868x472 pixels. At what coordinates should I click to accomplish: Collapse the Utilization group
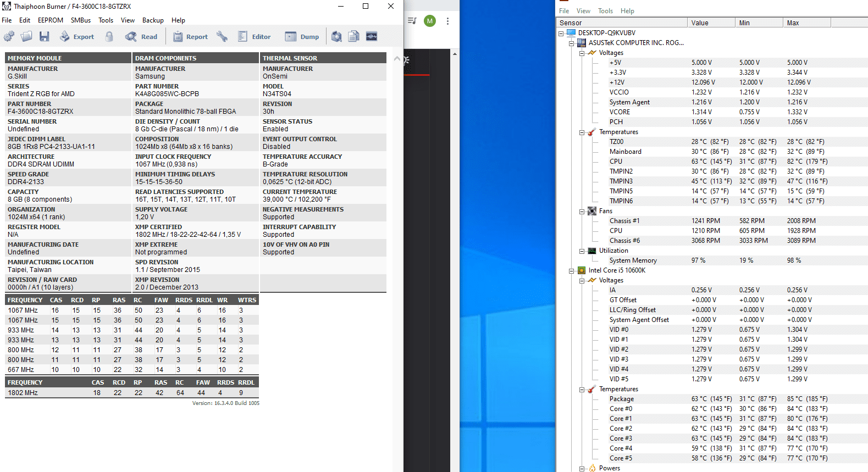pos(582,251)
